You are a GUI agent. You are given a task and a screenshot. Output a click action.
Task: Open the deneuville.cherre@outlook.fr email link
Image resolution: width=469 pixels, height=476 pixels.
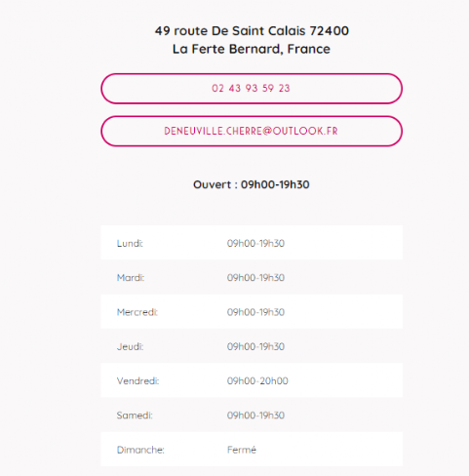[x=252, y=131]
